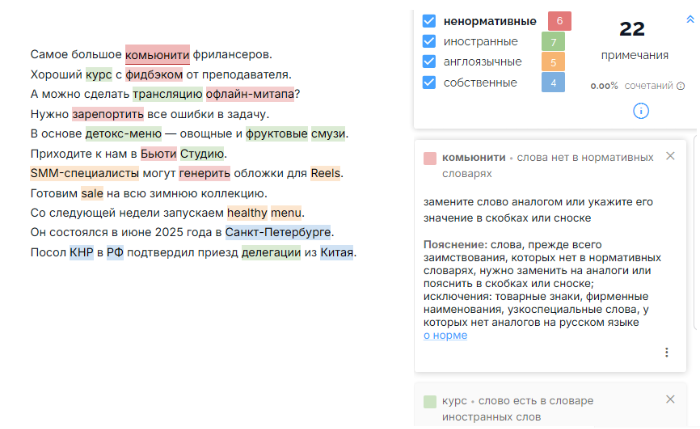
Task: Click orange count badge showing 5
Action: [x=553, y=62]
